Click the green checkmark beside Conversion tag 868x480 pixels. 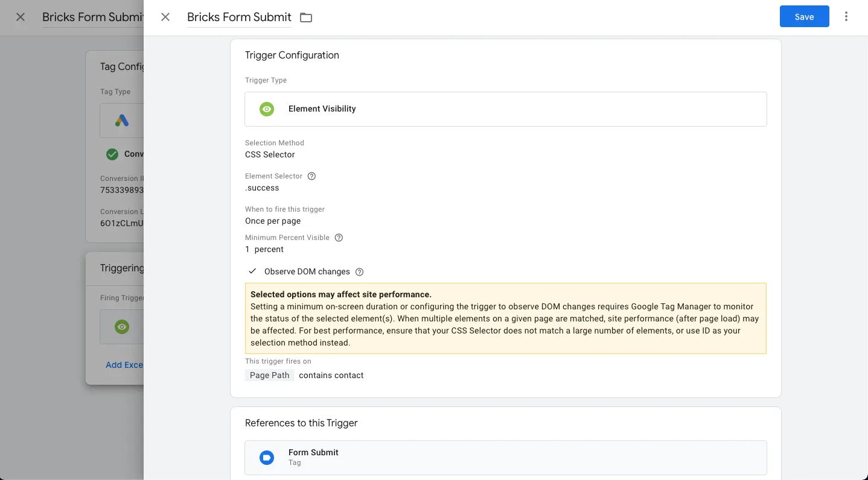(x=112, y=154)
